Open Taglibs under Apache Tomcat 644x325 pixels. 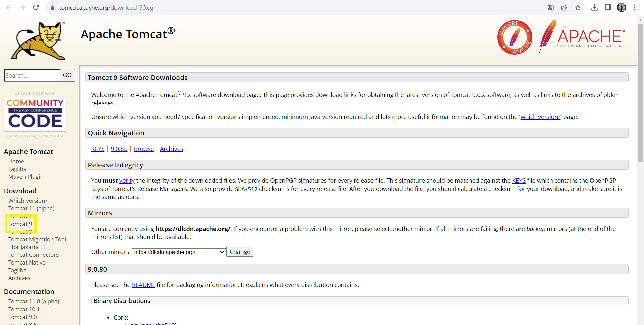pyautogui.click(x=17, y=169)
